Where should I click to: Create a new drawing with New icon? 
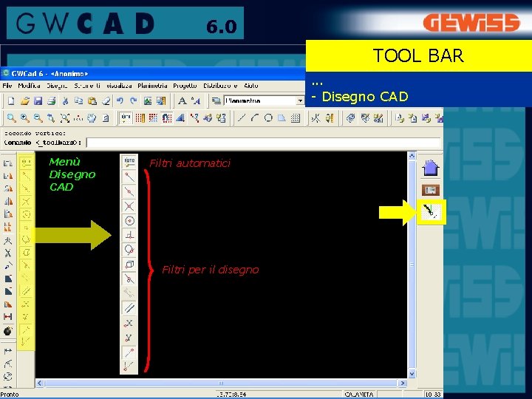coord(11,100)
